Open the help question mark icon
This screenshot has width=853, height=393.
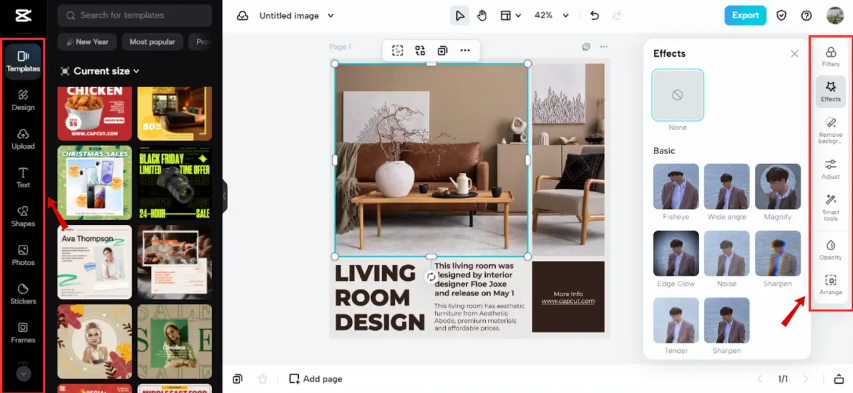[806, 16]
